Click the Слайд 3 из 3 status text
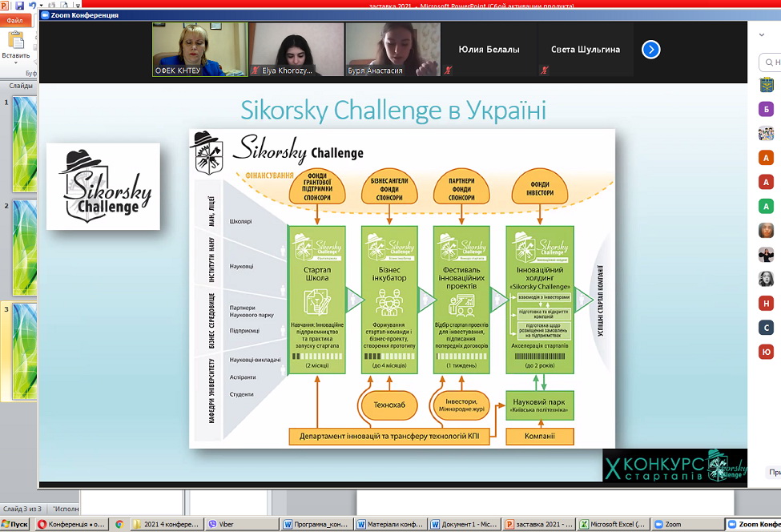 tap(22, 509)
